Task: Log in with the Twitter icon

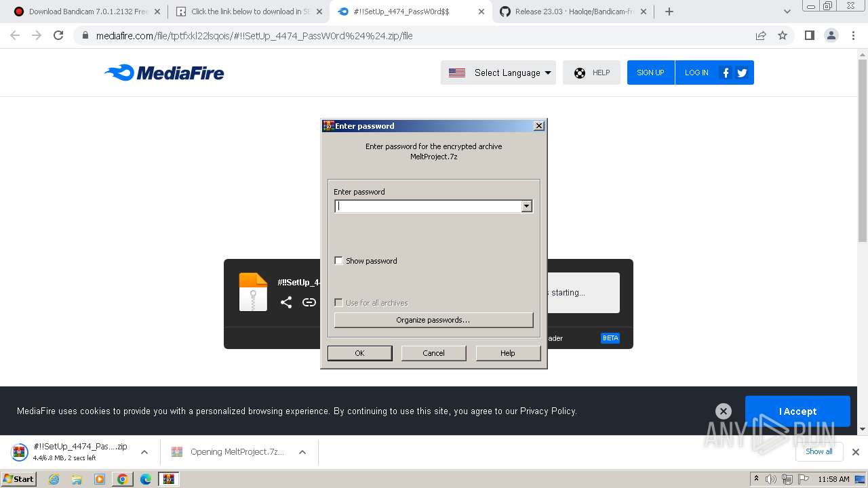Action: coord(742,73)
